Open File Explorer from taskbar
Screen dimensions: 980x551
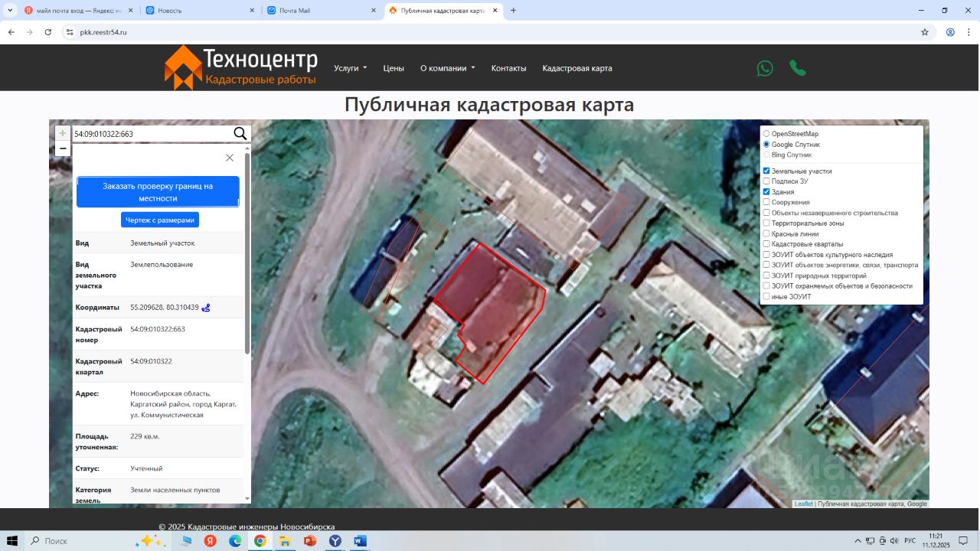point(285,541)
